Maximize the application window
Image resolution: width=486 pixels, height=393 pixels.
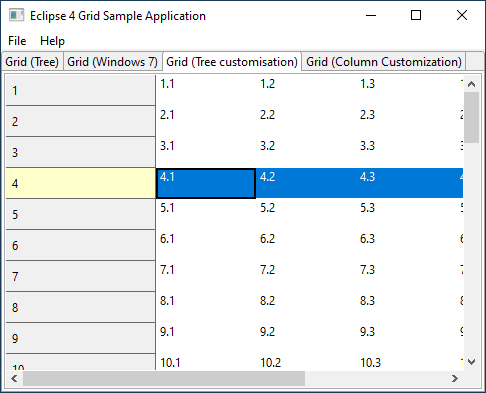pos(416,15)
